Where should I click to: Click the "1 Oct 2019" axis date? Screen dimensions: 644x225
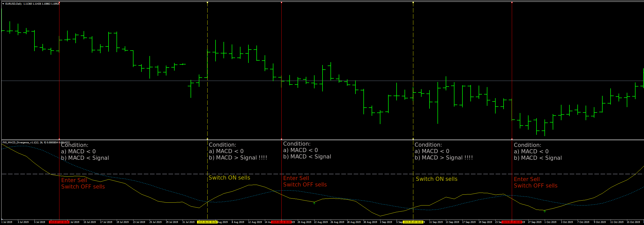(x=550, y=222)
